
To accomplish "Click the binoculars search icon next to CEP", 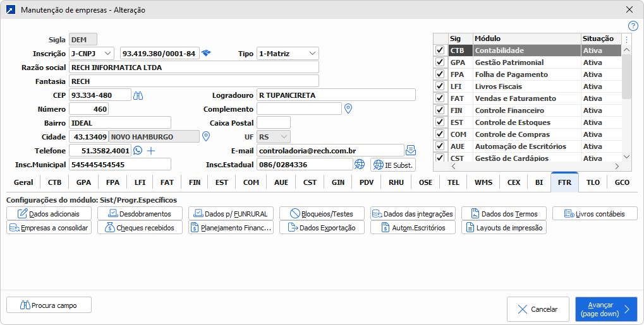I will tap(138, 95).
